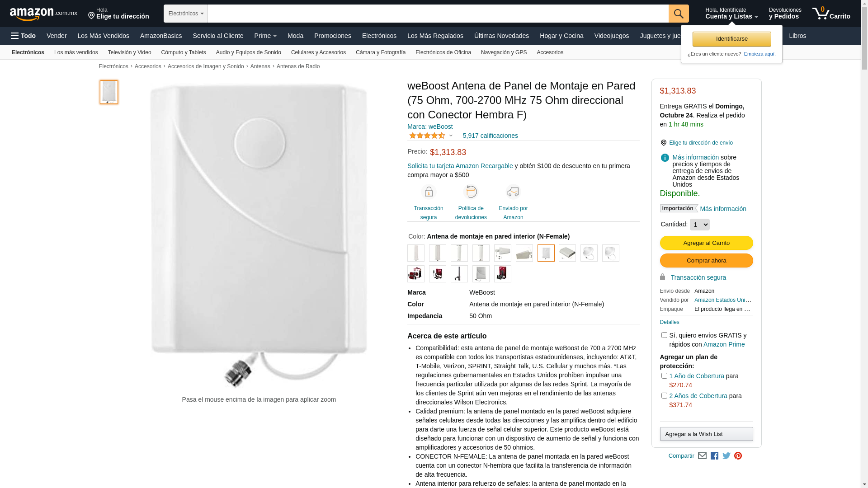Open the shopping cart icon
Image resolution: width=868 pixels, height=488 pixels.
[831, 14]
